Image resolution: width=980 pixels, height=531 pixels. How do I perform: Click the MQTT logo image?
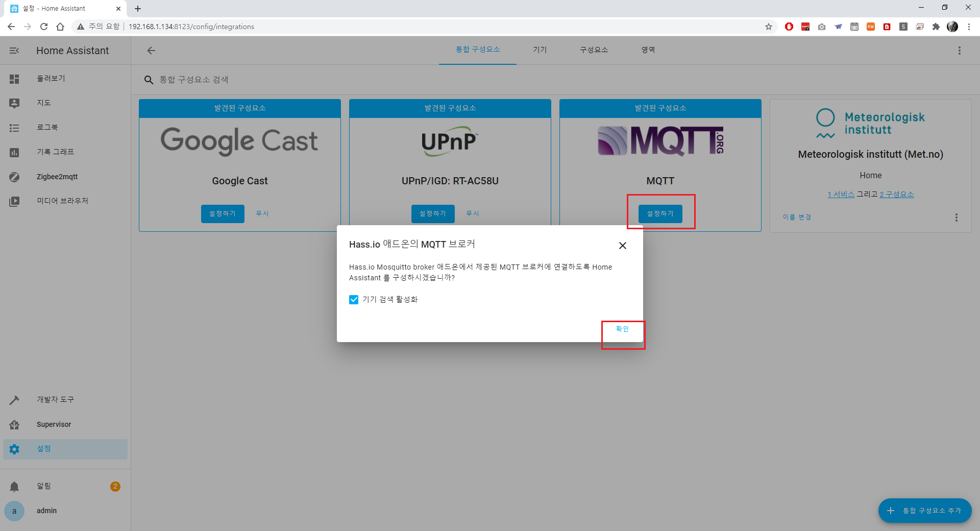(x=660, y=141)
